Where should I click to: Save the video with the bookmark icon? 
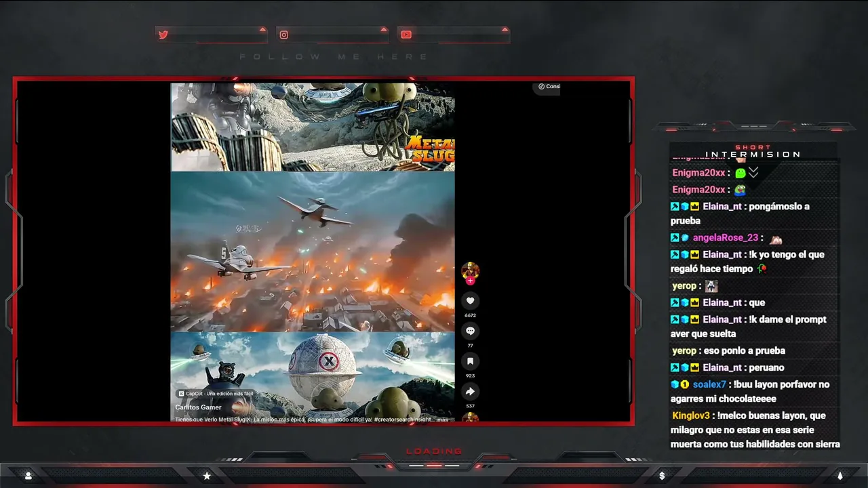(x=470, y=361)
